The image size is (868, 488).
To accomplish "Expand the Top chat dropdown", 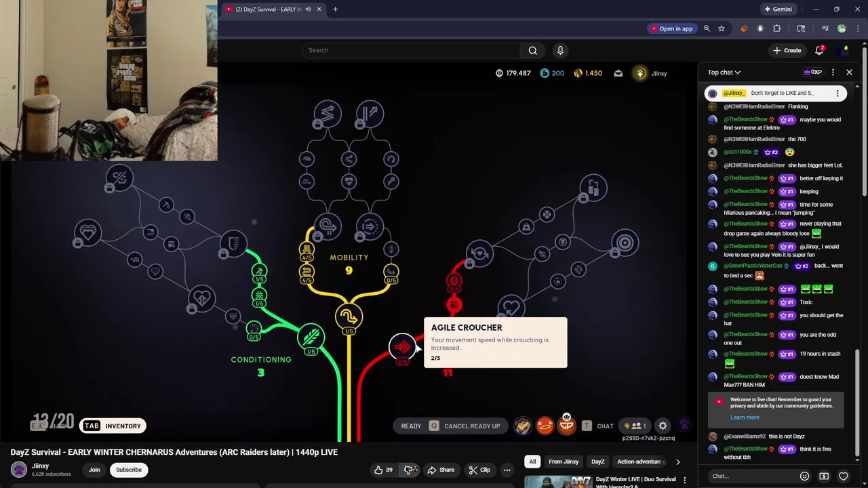I will coord(724,73).
